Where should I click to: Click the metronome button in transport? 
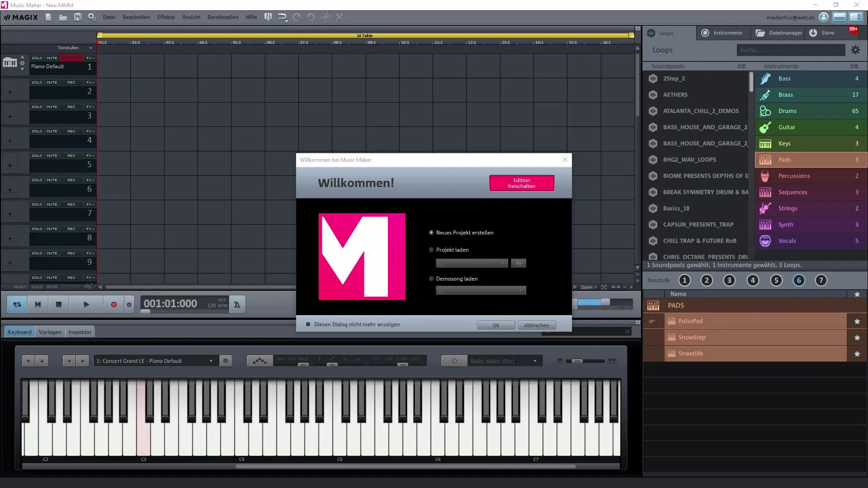237,305
